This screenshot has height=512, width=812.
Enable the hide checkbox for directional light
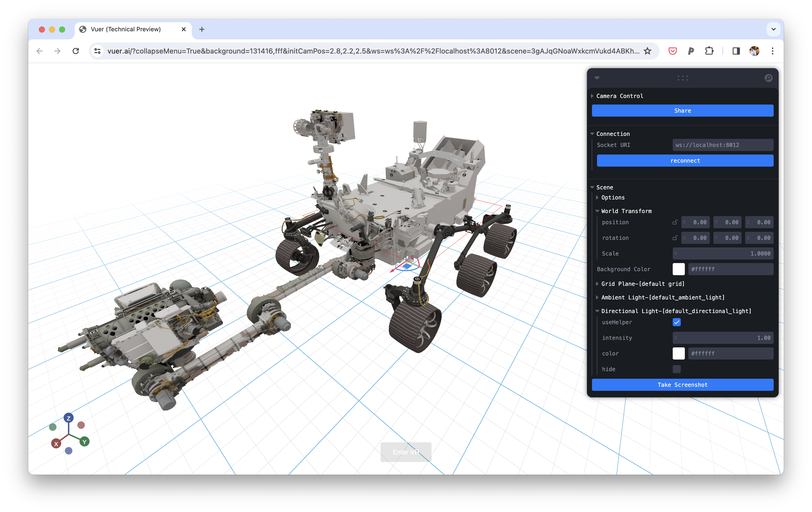coord(676,369)
